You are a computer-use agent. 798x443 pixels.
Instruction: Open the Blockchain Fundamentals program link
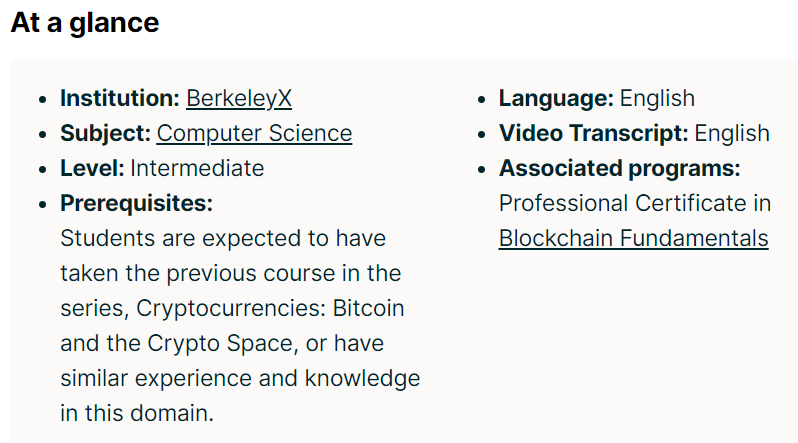point(634,238)
